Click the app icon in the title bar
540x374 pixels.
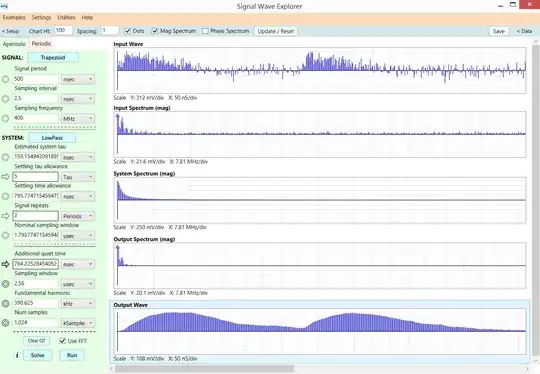pyautogui.click(x=4, y=6)
